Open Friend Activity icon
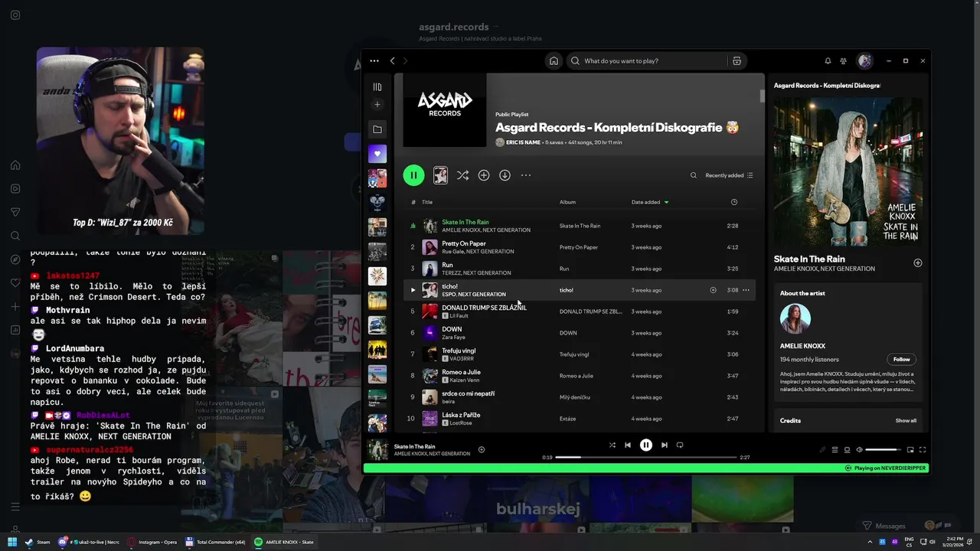 [843, 60]
